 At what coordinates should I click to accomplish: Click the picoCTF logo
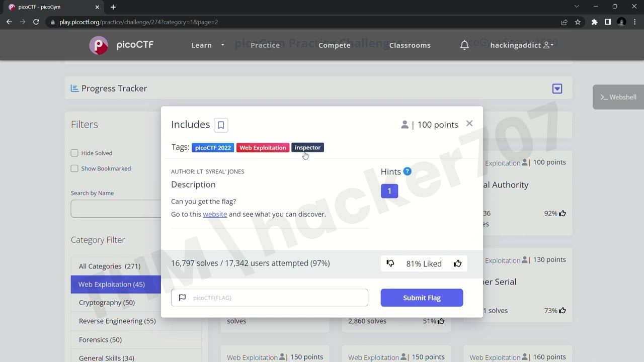pos(121,45)
